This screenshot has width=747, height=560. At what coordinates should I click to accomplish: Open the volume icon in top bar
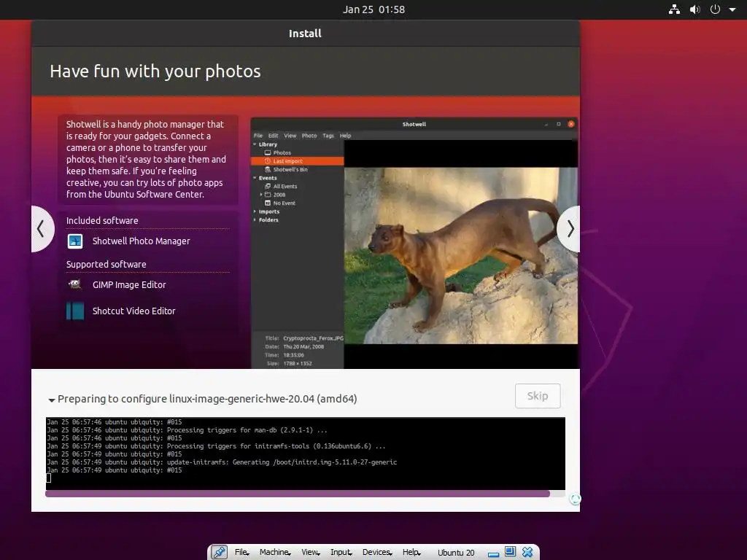coord(695,9)
